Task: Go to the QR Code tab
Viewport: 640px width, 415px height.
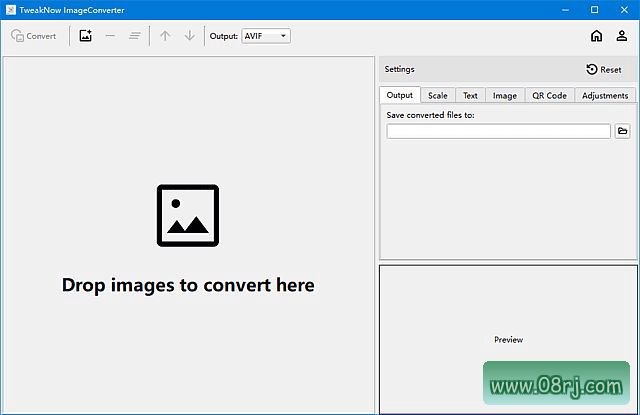Action: pos(549,96)
